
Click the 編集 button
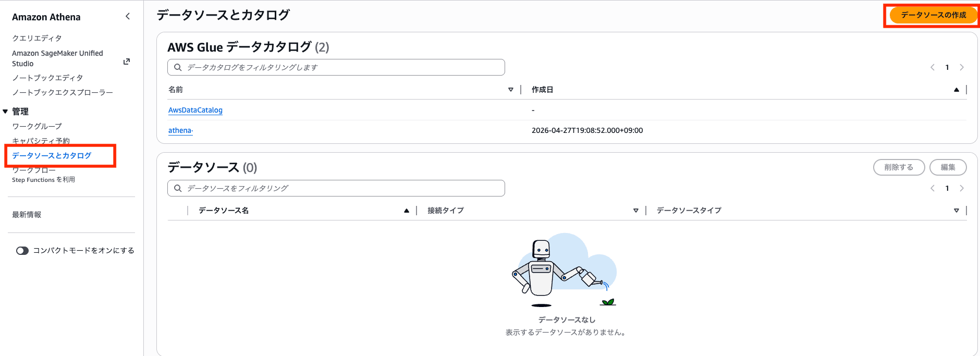click(x=948, y=167)
